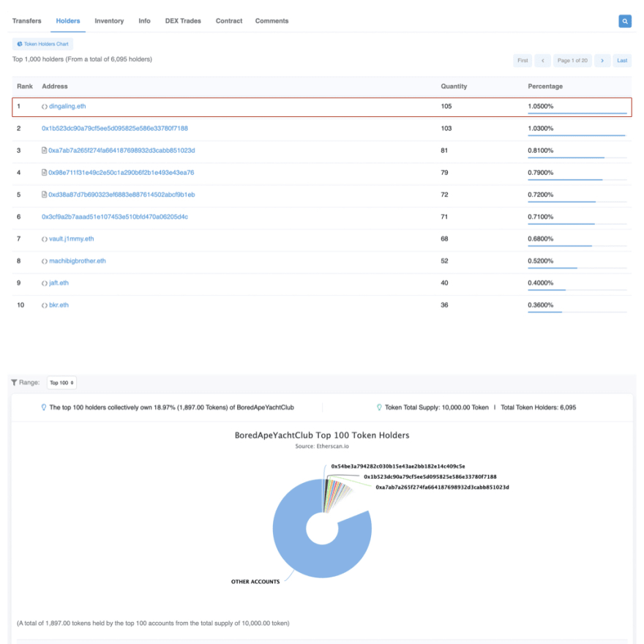Click the ENS icon beside bkr.eth

click(x=45, y=306)
